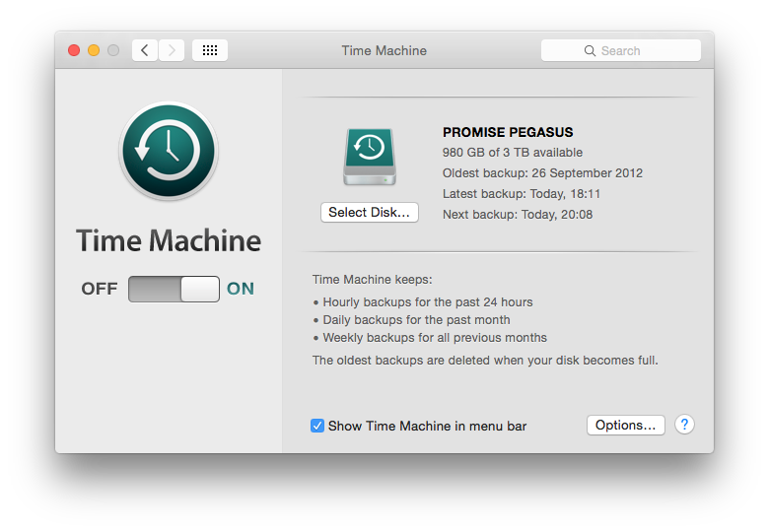This screenshot has height=532, width=769.
Task: Focus the Search text field
Action: [631, 50]
